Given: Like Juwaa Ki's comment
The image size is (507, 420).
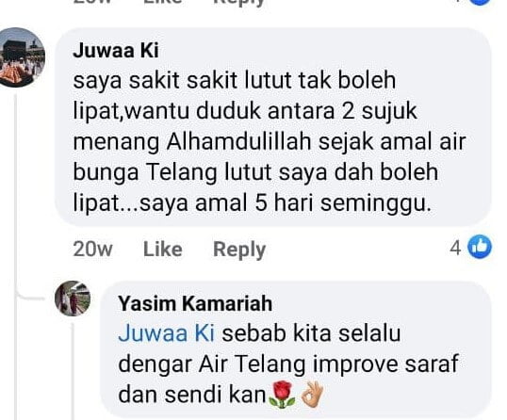Looking at the screenshot, I should point(163,250).
